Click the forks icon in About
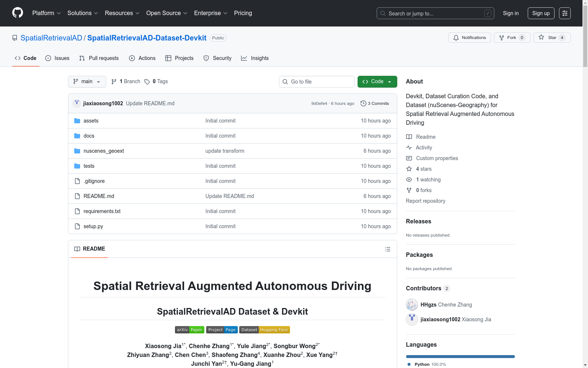This screenshot has height=368, width=588. coord(409,190)
